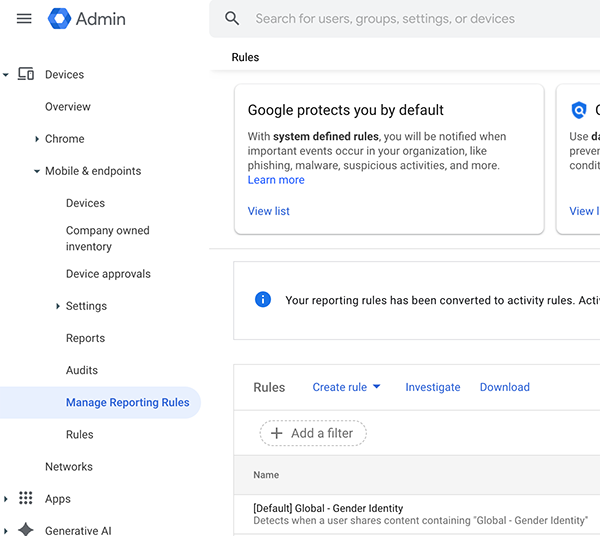The height and width of the screenshot is (536, 600).
Task: Click Chrome label in sidebar
Action: [x=65, y=139]
